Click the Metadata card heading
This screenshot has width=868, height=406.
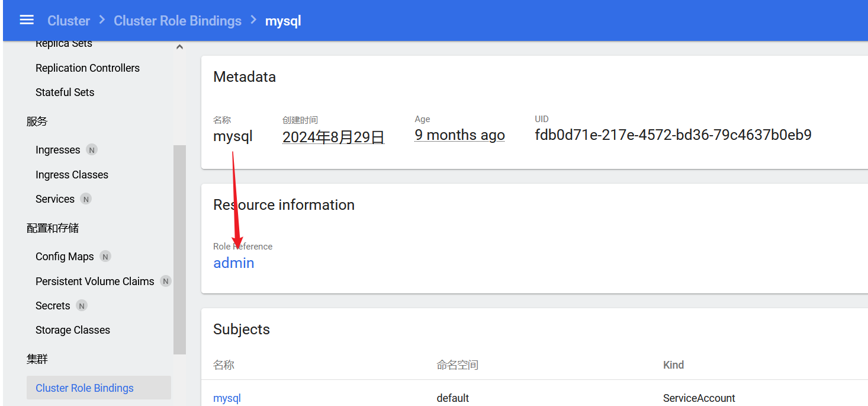[x=245, y=77]
